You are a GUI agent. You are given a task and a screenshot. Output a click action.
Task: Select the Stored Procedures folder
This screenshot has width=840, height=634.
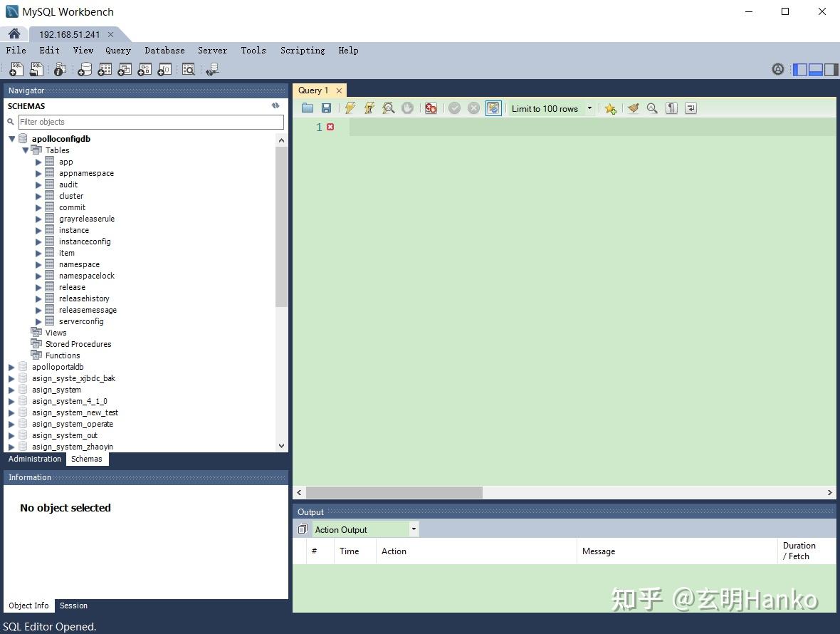78,344
